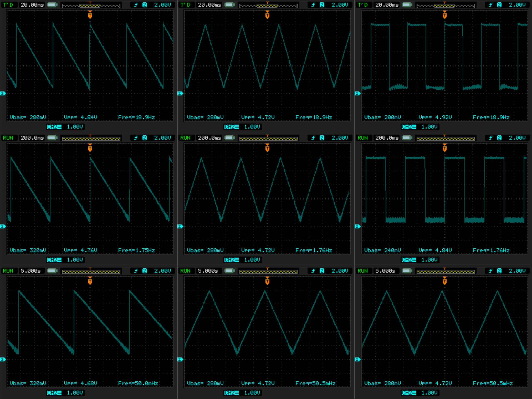Click the CH2 label under the 200ms sawtooth scope
Viewport: 532px width, 399px height.
point(54,260)
